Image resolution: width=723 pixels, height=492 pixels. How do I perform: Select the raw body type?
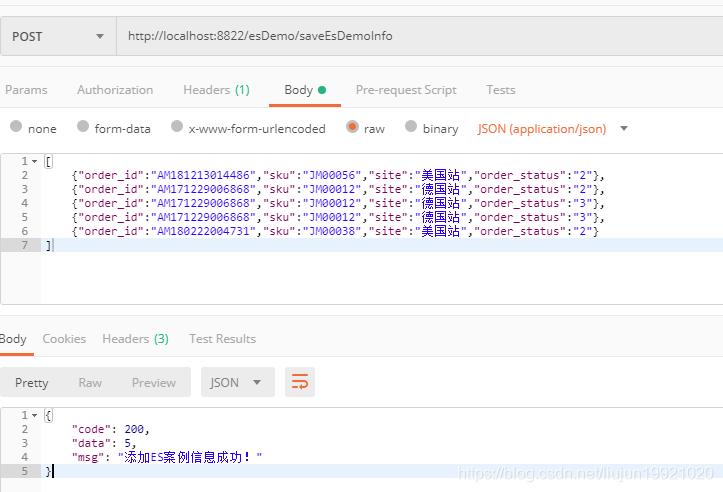365,128
